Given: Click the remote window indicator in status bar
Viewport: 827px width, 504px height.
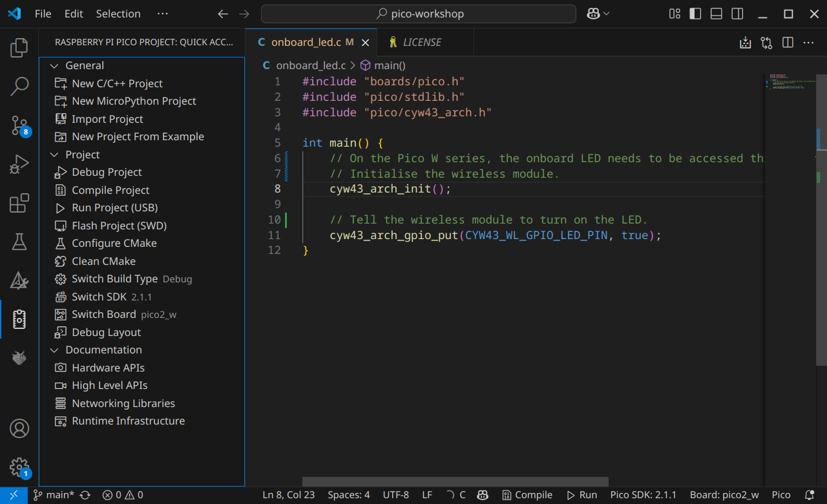Looking at the screenshot, I should pos(14,495).
